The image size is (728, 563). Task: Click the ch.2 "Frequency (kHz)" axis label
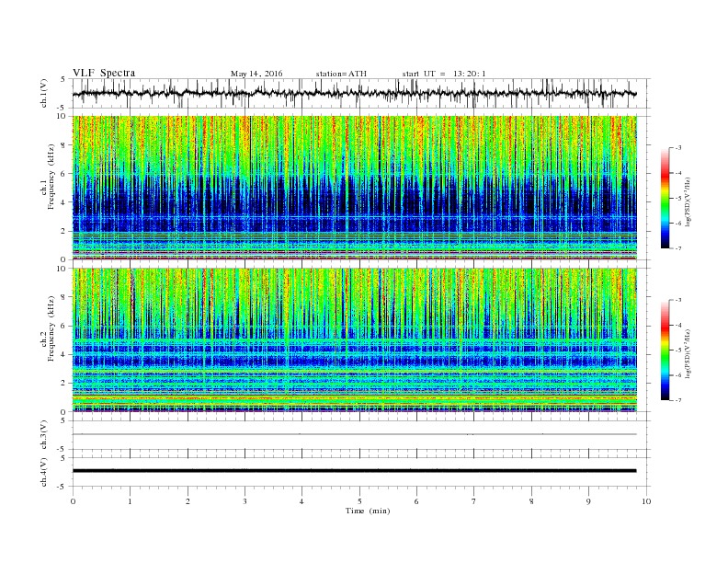(51, 329)
